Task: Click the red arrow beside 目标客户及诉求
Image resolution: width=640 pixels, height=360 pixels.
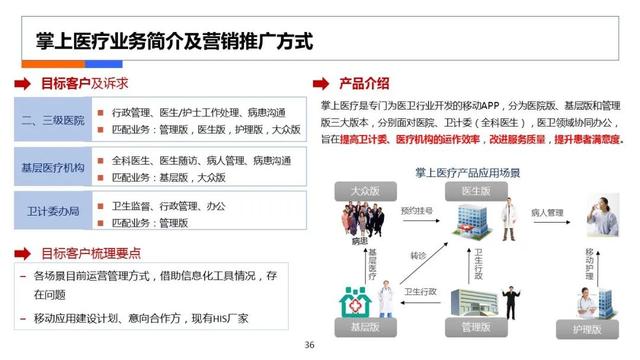Action: (22, 84)
